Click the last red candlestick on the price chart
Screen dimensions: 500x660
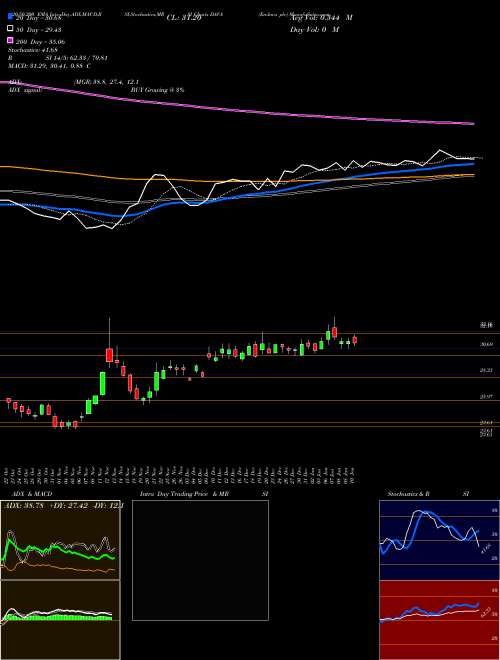tap(355, 340)
